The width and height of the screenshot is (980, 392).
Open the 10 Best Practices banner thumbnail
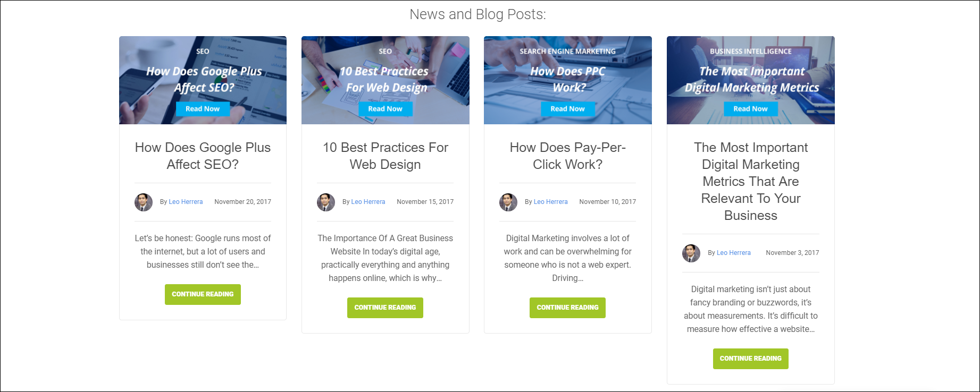(x=386, y=80)
